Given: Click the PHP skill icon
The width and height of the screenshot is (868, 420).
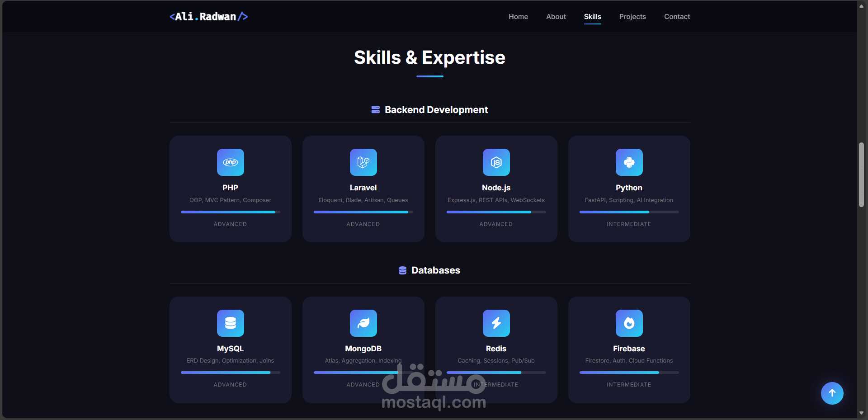Looking at the screenshot, I should (230, 162).
